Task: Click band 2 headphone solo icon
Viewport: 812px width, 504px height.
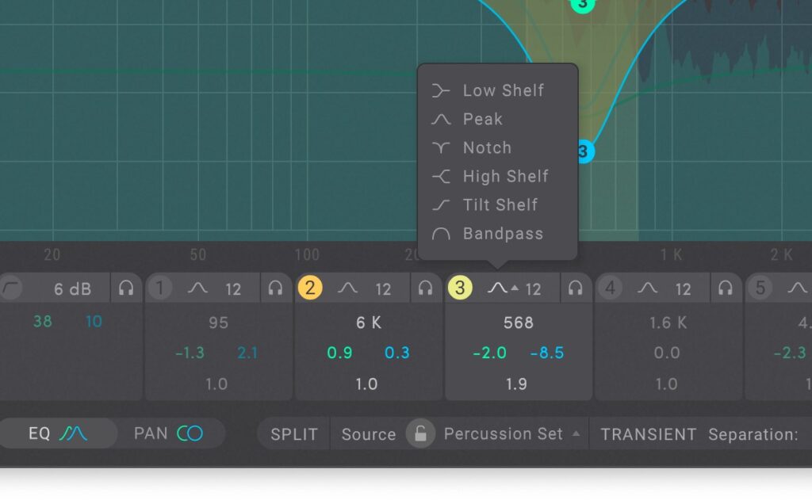Action: pos(426,288)
